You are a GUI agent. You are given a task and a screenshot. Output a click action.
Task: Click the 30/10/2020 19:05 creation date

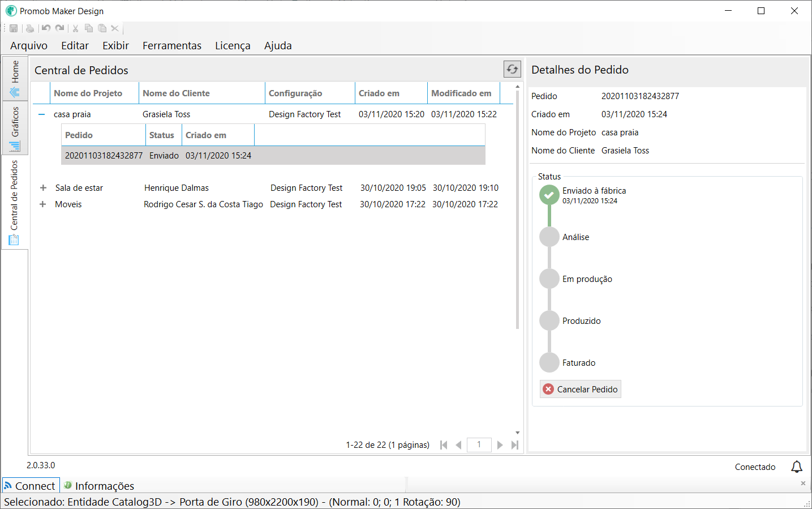[x=393, y=188]
